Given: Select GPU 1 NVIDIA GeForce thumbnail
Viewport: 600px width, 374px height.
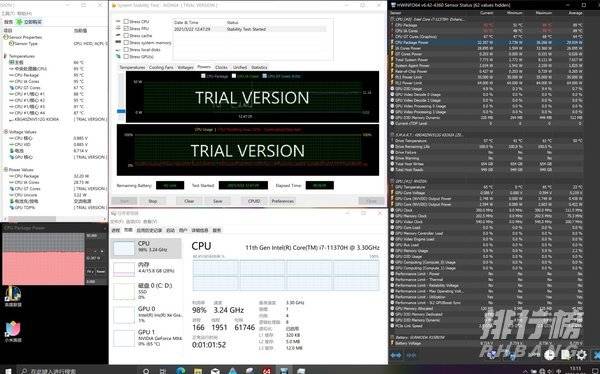Looking at the screenshot, I should (147, 338).
